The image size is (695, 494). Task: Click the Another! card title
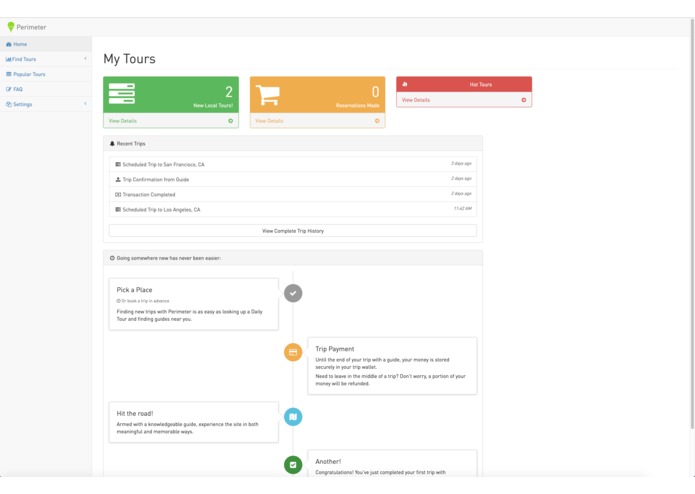pos(328,462)
